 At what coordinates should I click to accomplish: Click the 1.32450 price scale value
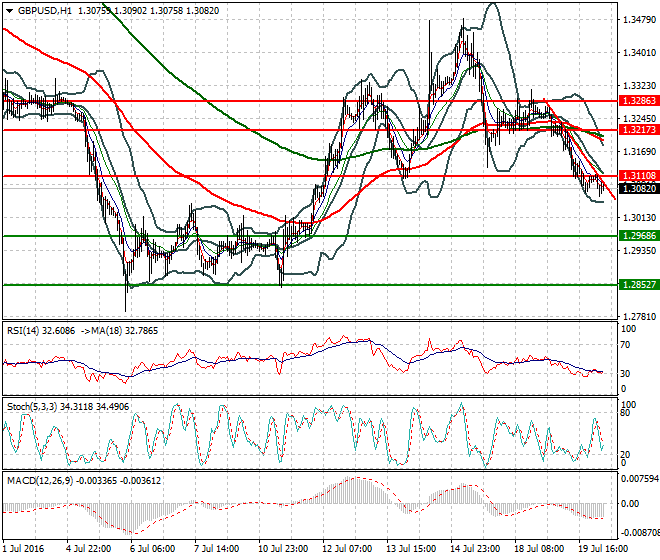pyautogui.click(x=639, y=119)
